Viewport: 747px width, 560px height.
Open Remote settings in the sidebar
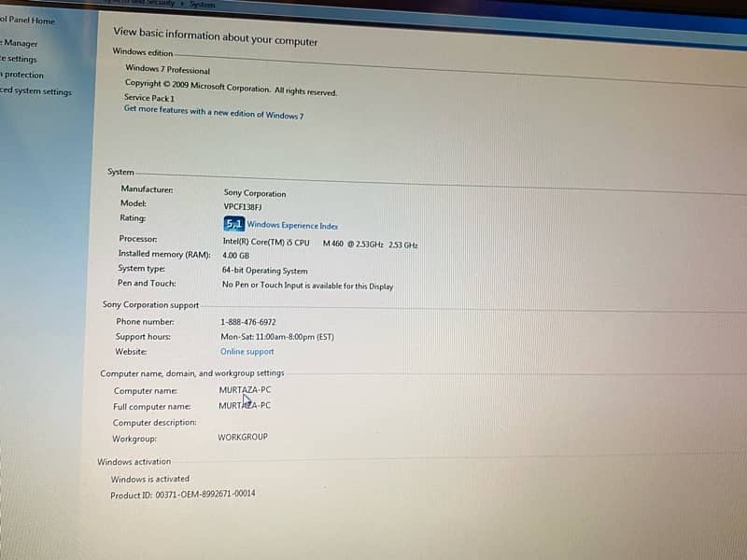19,59
